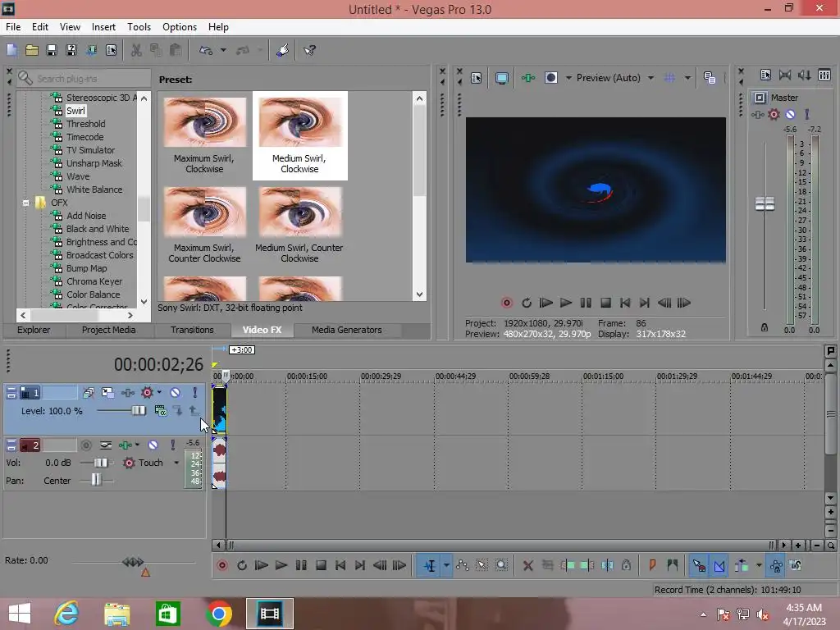Viewport: 840px width, 630px height.
Task: Click the Search plug-ins field
Action: [83, 79]
